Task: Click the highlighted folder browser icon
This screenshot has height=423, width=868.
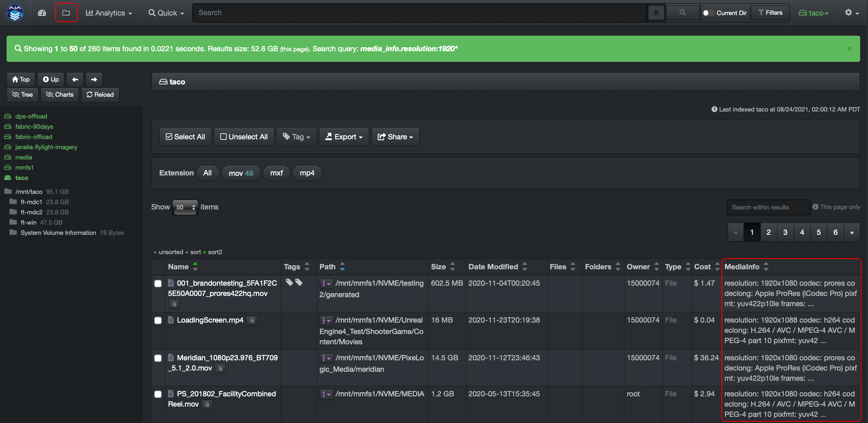Action: (66, 12)
